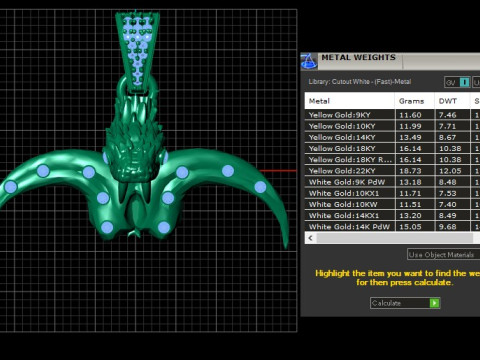Select the Yellow Gold:14KY row

pyautogui.click(x=392, y=137)
